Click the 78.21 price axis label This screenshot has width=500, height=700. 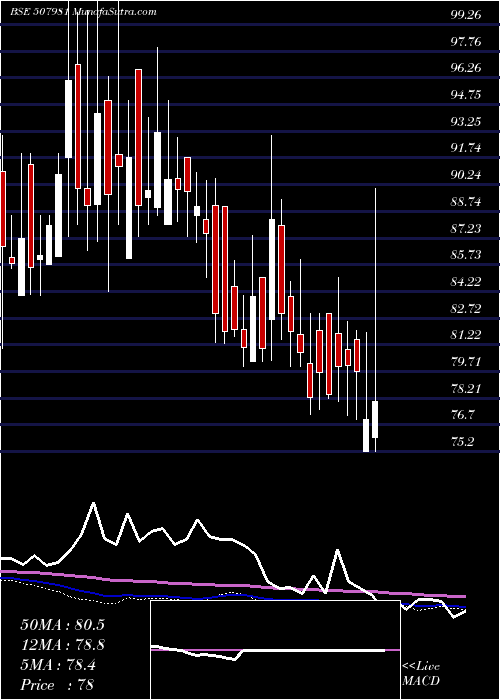466,388
